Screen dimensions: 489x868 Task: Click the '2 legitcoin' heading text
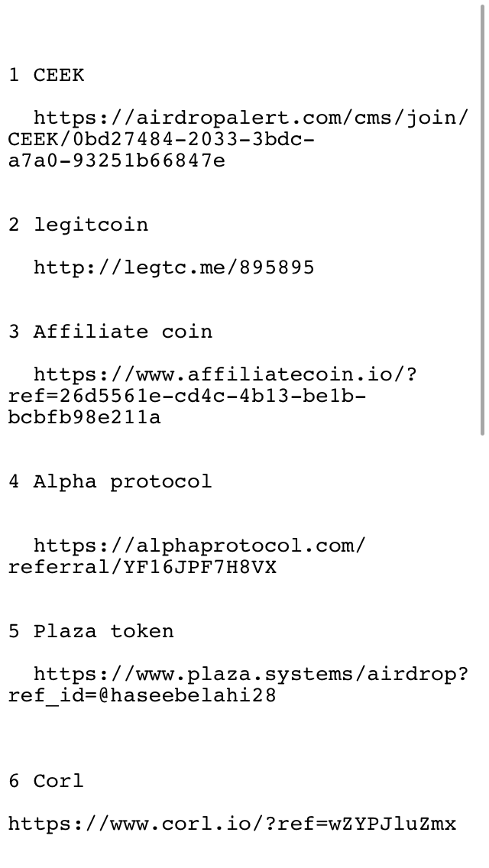tap(78, 225)
